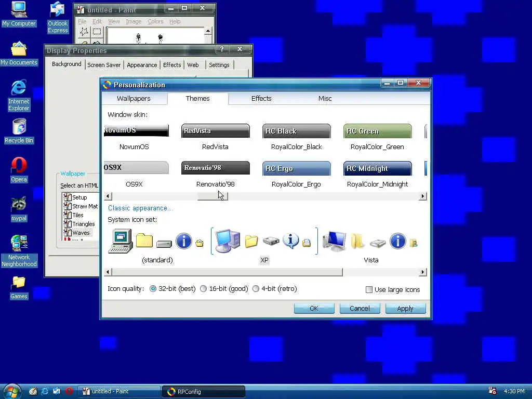Select the free-form select tool in Paint
532x399 pixels.
coord(84,32)
